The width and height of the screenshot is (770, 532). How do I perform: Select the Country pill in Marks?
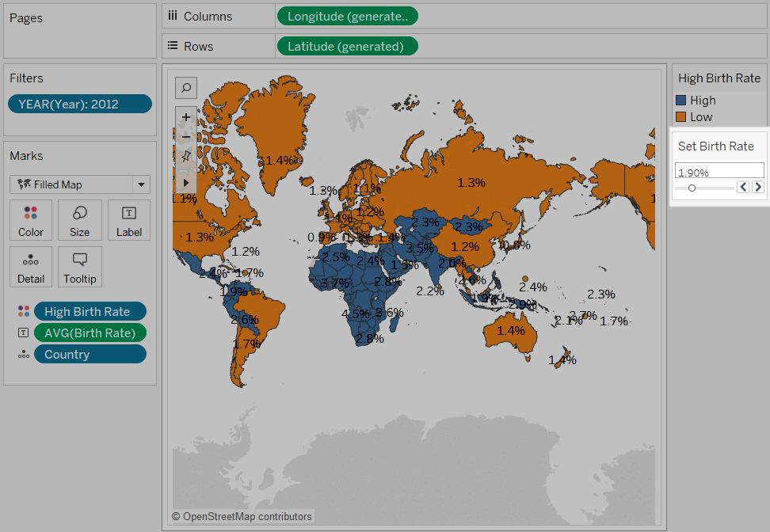click(90, 355)
